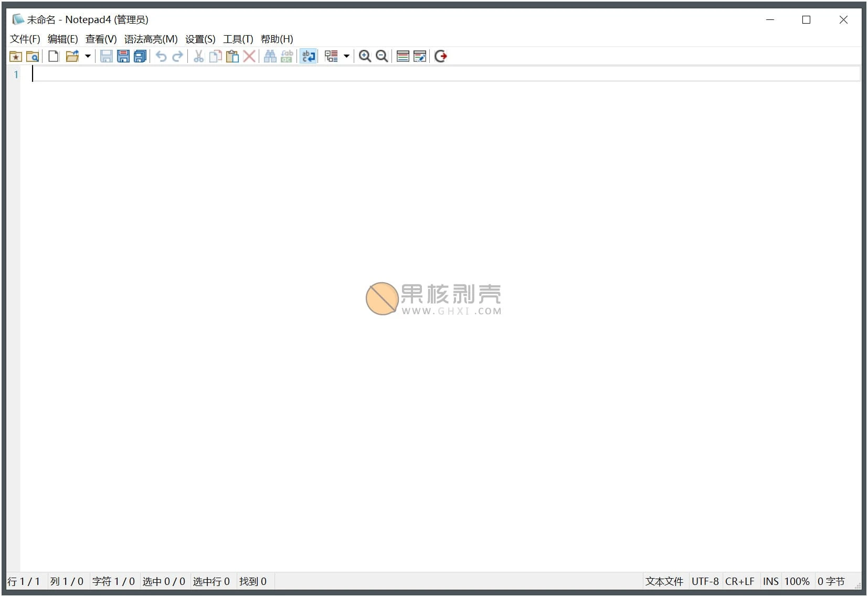The image size is (868, 597).
Task: Toggle INS insert mode in status bar
Action: pyautogui.click(x=770, y=581)
